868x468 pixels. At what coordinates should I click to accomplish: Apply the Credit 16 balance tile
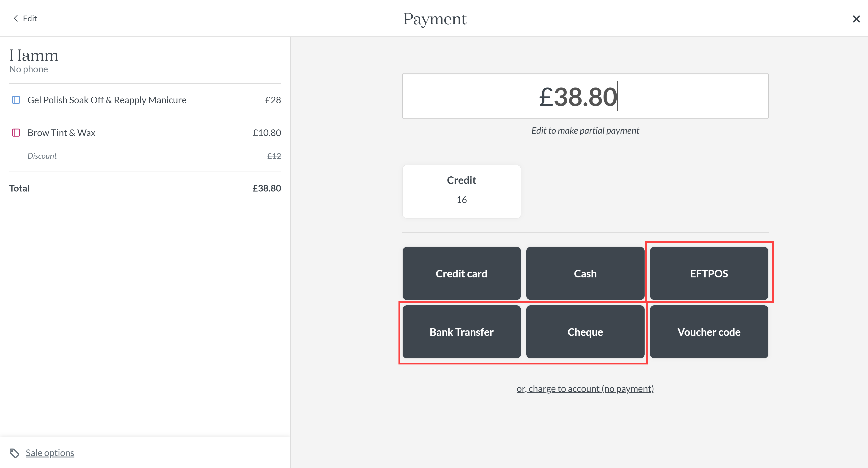pyautogui.click(x=461, y=191)
